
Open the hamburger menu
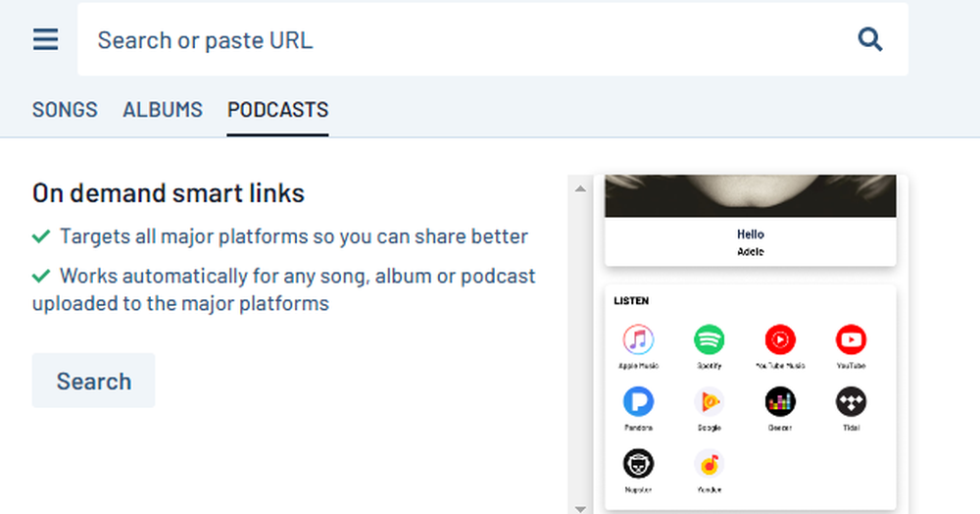pyautogui.click(x=46, y=39)
